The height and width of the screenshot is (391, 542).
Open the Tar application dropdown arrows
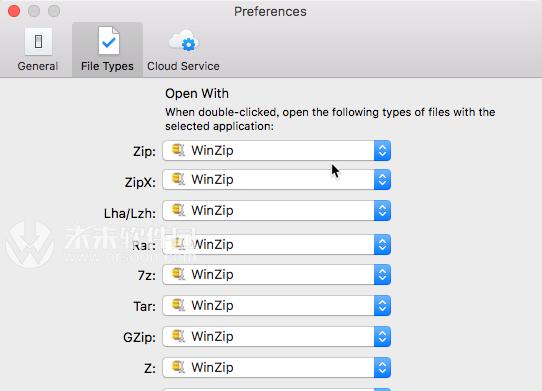382,305
